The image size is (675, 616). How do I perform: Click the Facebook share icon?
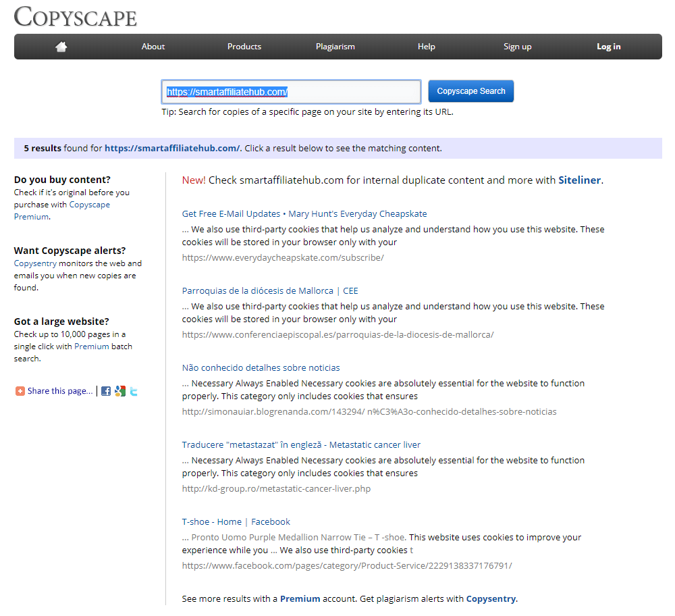pyautogui.click(x=106, y=391)
